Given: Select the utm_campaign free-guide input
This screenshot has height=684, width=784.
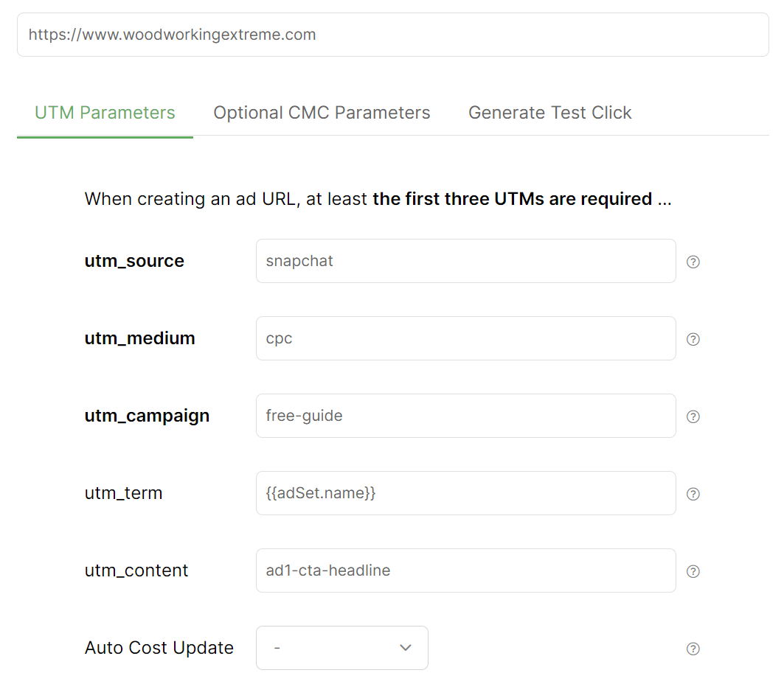Looking at the screenshot, I should [x=465, y=416].
